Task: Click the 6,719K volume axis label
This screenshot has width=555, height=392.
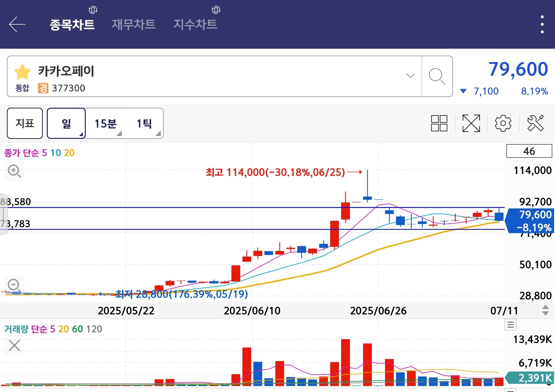Action: 535,363
